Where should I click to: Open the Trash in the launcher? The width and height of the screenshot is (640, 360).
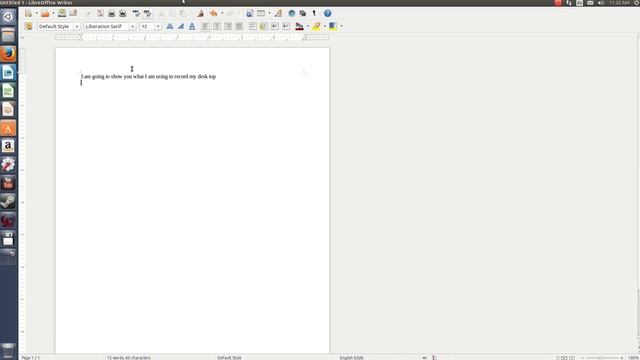pyautogui.click(x=8, y=350)
